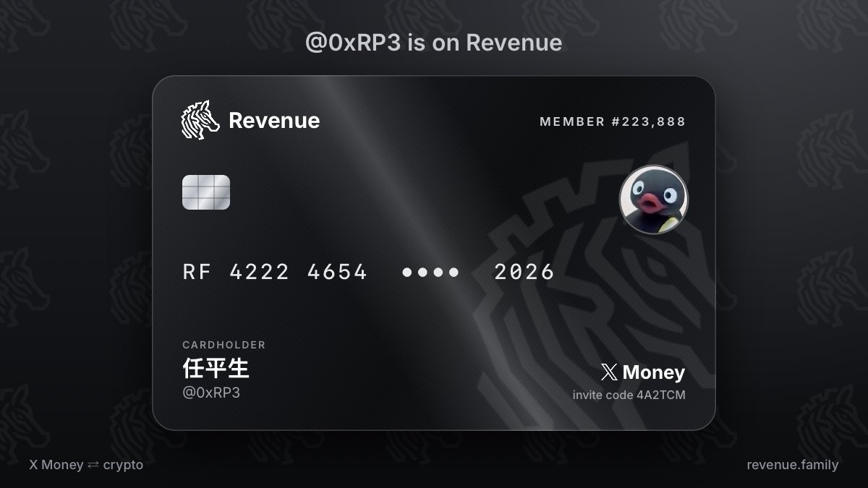Click the "MEMBER #223,888" text
Image resolution: width=868 pixels, height=488 pixels.
pos(613,121)
